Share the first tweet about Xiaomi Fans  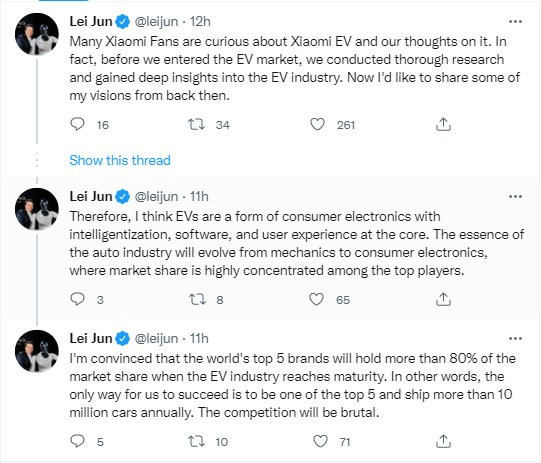tap(443, 124)
